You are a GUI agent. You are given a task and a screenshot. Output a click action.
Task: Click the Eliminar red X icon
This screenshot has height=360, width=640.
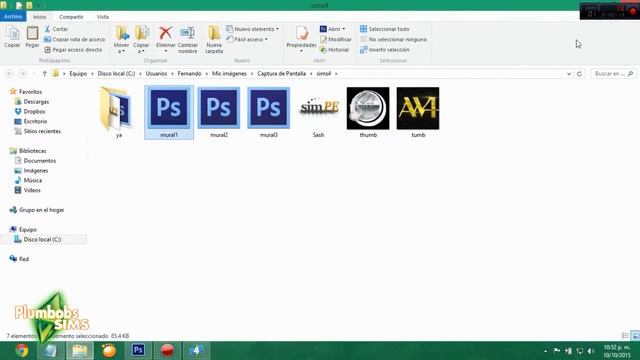coord(165,33)
